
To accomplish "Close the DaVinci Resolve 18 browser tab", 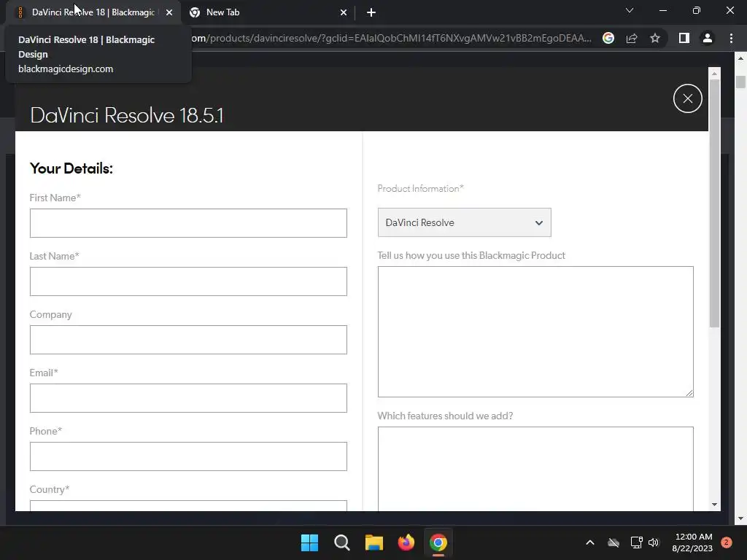I will (x=169, y=12).
